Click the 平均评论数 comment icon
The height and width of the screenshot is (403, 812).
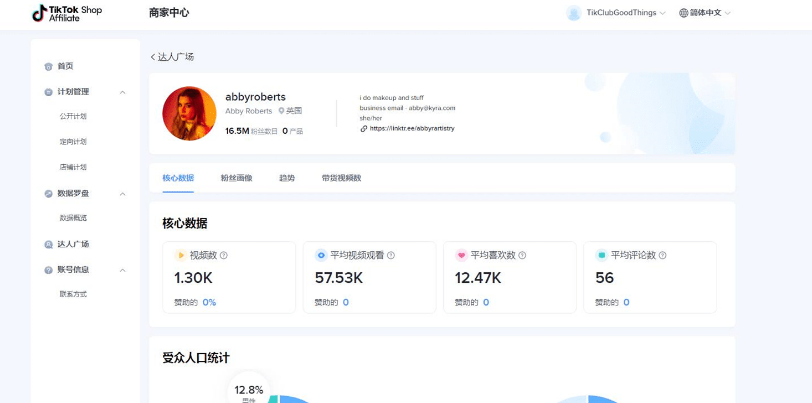601,255
